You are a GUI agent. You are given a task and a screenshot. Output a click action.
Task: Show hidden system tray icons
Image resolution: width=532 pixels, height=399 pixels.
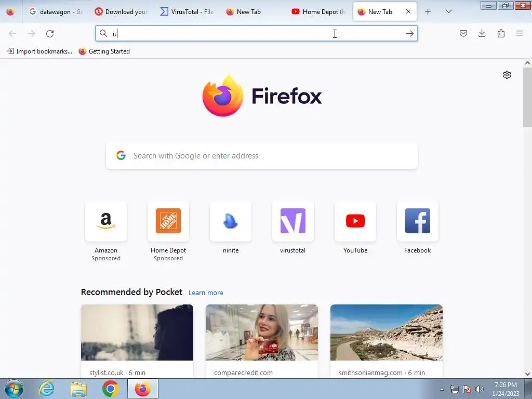coord(442,389)
